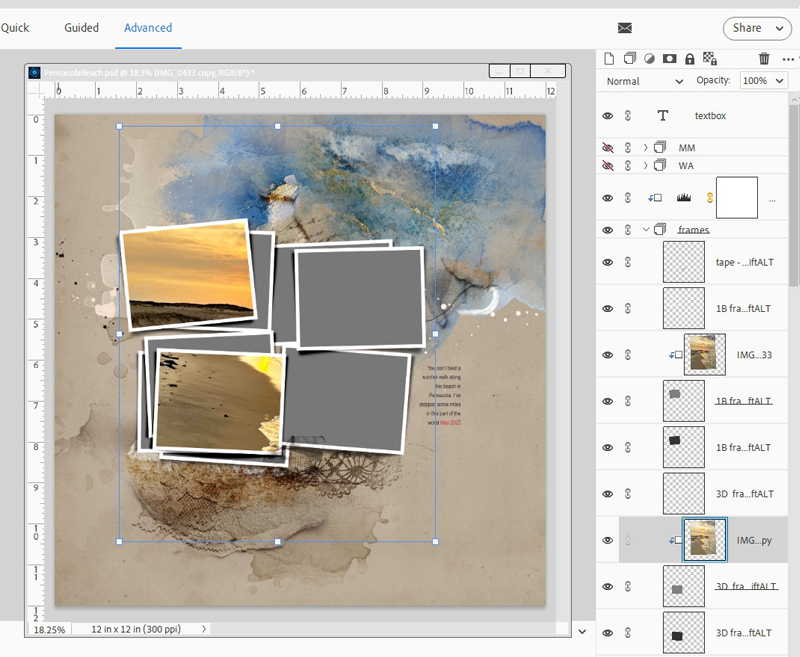Click top-center transform handle on canvas
800x657 pixels.
[x=278, y=126]
